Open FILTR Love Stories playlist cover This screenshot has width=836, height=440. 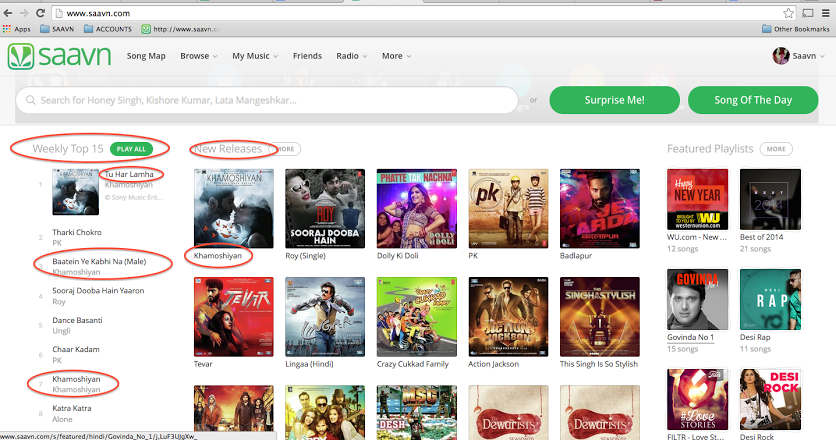697,399
